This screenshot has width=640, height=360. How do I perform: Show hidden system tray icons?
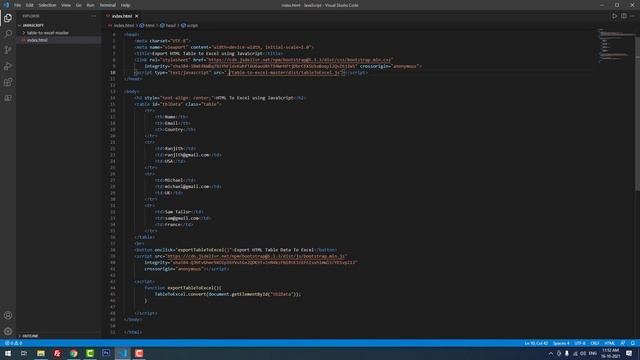551,353
